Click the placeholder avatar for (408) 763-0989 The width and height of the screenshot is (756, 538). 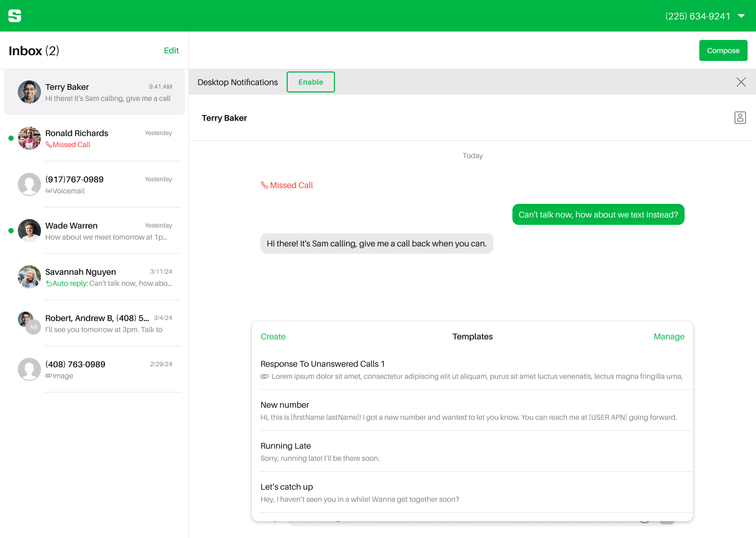(29, 369)
